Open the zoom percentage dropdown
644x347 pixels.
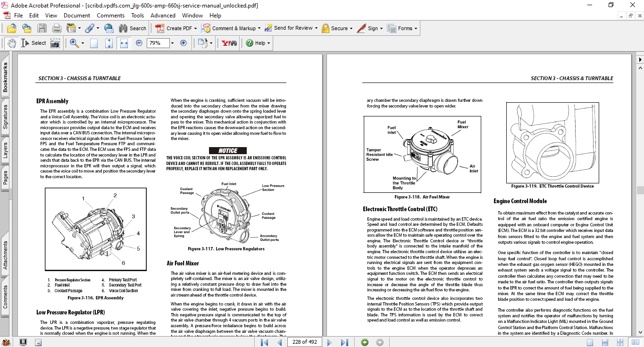(172, 43)
